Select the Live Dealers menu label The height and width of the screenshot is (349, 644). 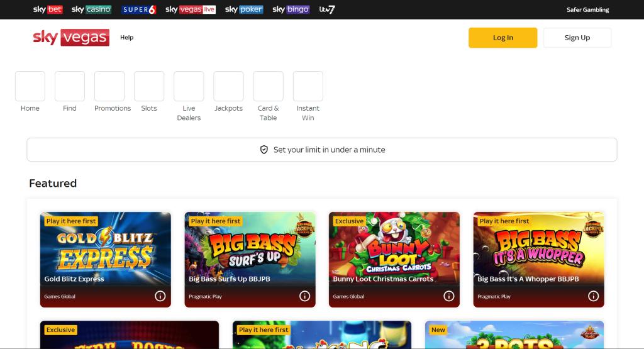pos(189,113)
